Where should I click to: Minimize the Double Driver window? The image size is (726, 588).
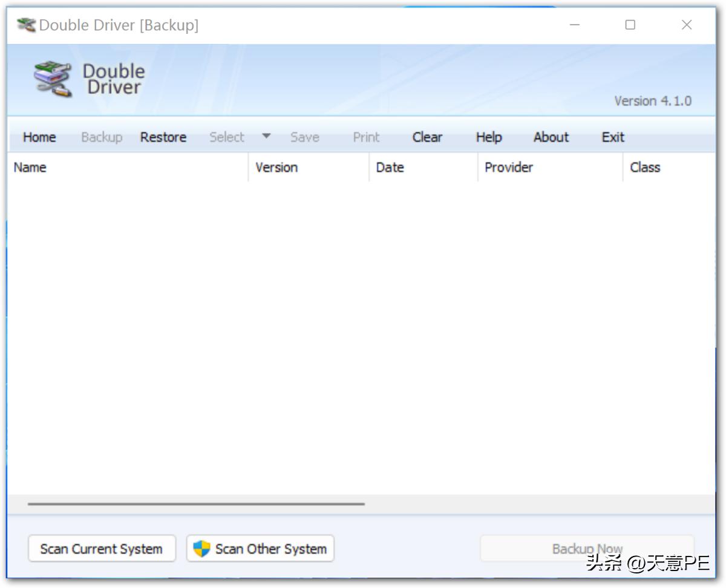coord(574,25)
